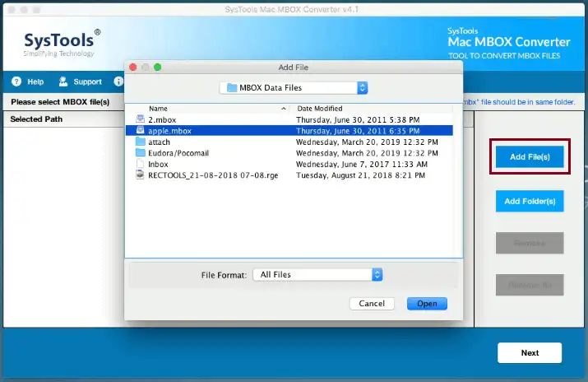
Task: Select the Eudora/Pocomail folder name
Action: pyautogui.click(x=178, y=153)
